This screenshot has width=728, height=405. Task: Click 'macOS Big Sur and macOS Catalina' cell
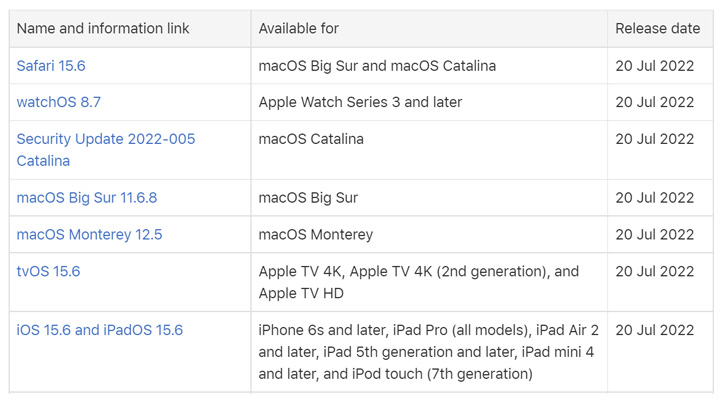pyautogui.click(x=377, y=66)
